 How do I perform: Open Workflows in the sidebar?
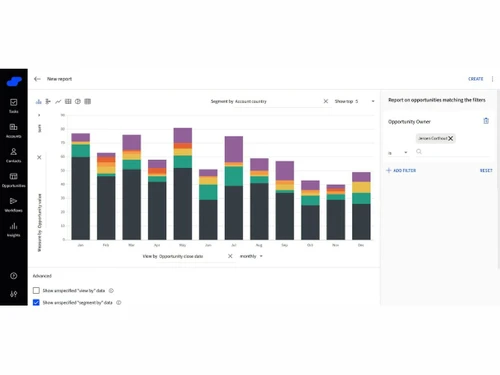pos(14,204)
